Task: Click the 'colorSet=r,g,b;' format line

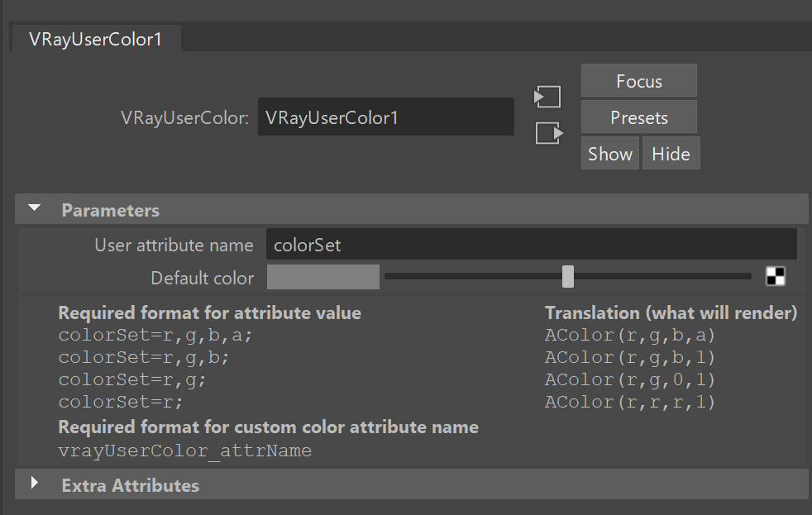Action: (144, 358)
